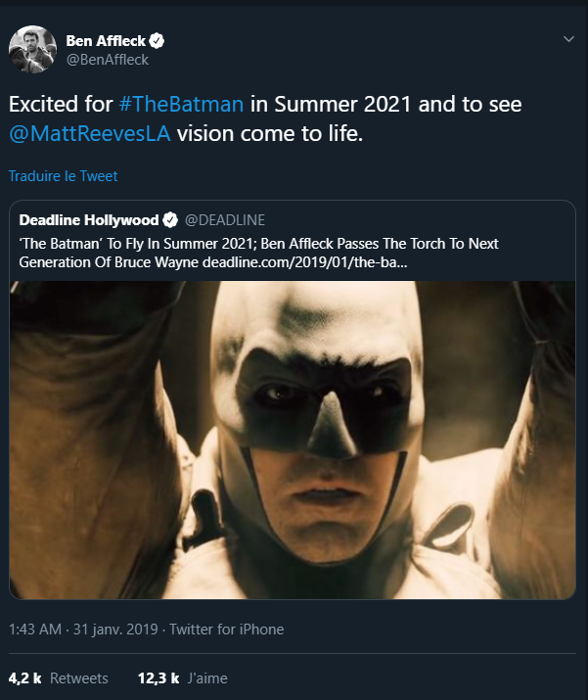The height and width of the screenshot is (700, 588).
Task: Click "Traduire le Tweet" to translate
Action: coord(63,176)
